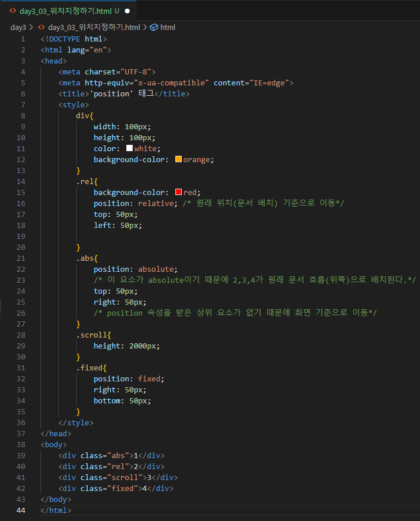Click the div class="fixed" line
Image resolution: width=420 pixels, height=521 pixels.
[116, 489]
